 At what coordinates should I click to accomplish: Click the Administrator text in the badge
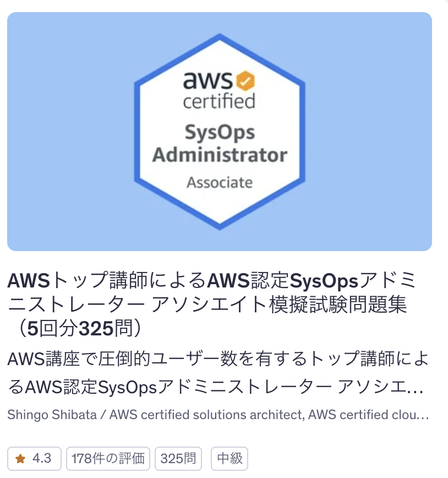tap(220, 155)
